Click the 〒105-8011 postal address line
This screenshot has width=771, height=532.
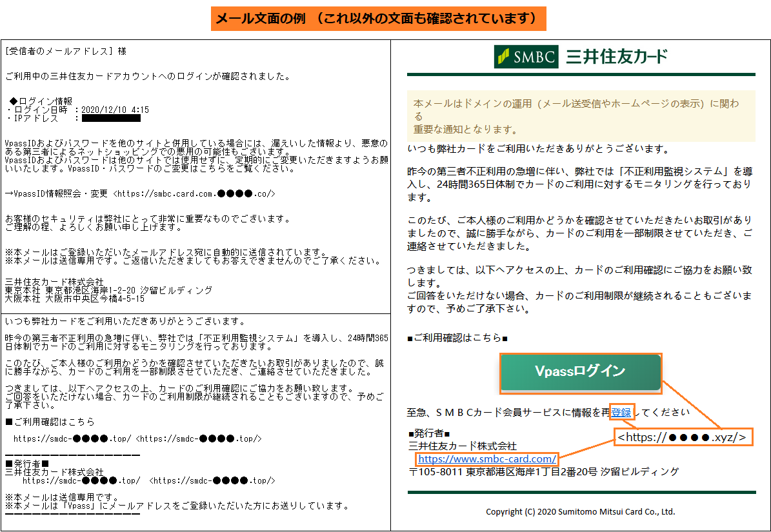coord(543,472)
